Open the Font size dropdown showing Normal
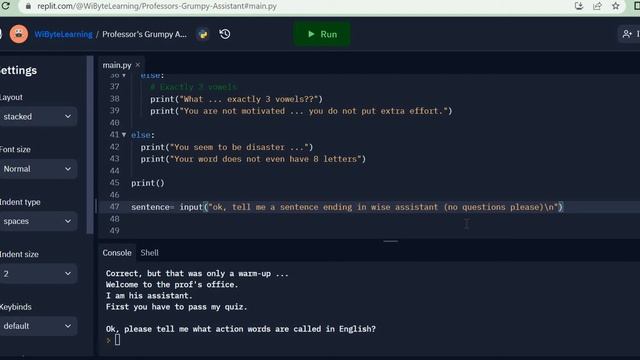640x360 pixels. 37,169
